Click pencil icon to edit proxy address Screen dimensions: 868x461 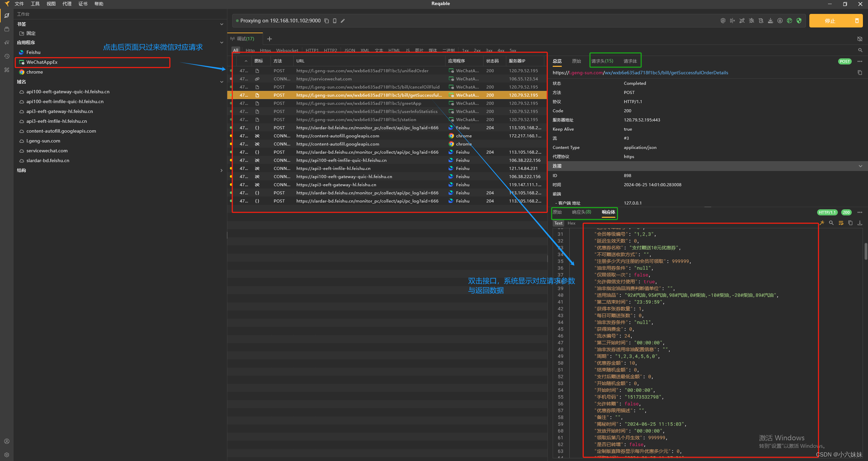coord(343,21)
